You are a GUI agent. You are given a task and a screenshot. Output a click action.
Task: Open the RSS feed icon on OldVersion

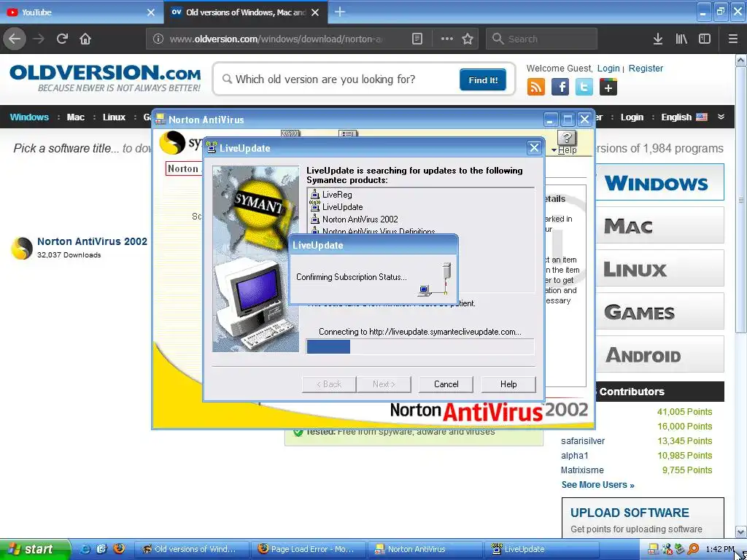pyautogui.click(x=536, y=87)
